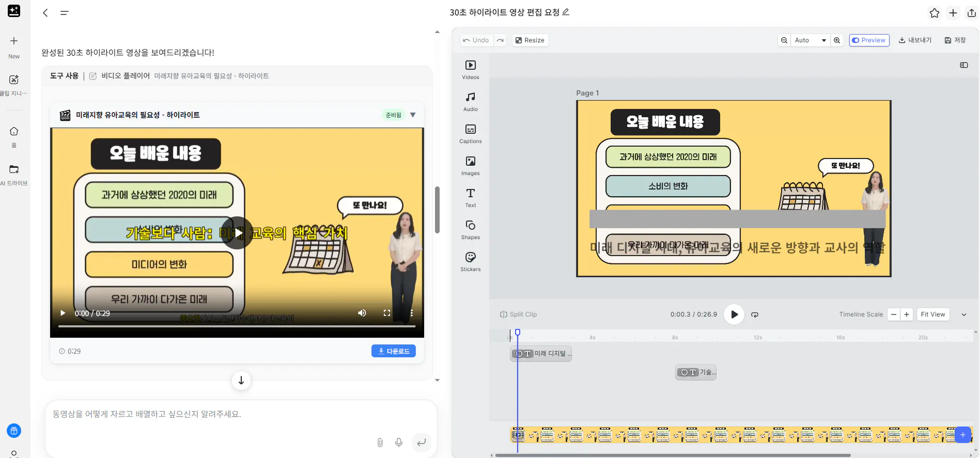Image resolution: width=980 pixels, height=458 pixels.
Task: Open the Stickers panel
Action: pos(470,262)
